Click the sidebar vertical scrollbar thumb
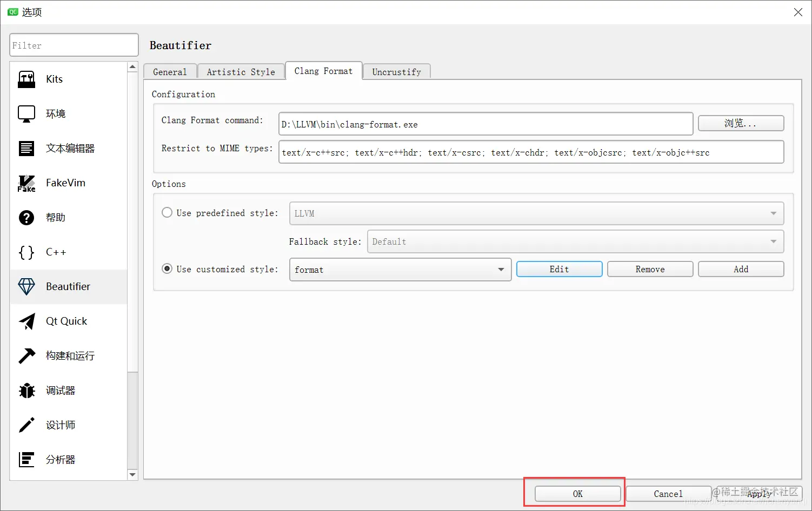This screenshot has width=812, height=511. (132, 221)
